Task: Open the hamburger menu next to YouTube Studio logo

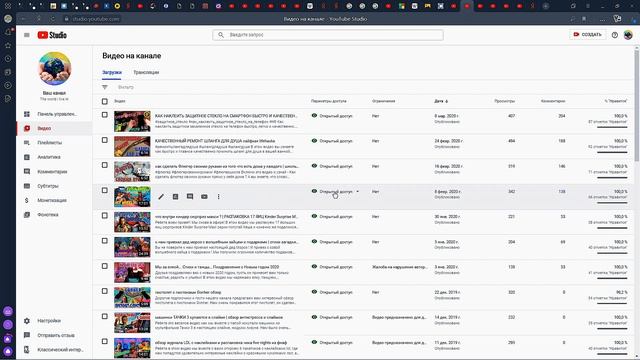Action: point(27,35)
